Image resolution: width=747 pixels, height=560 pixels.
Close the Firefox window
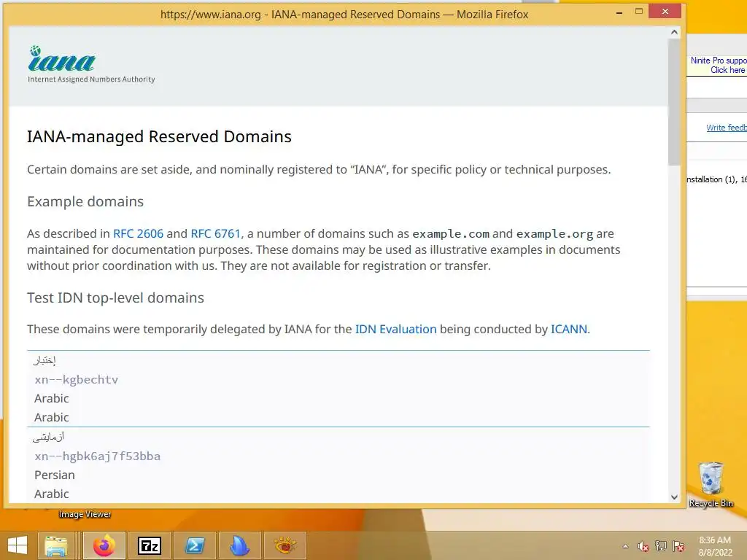[665, 12]
